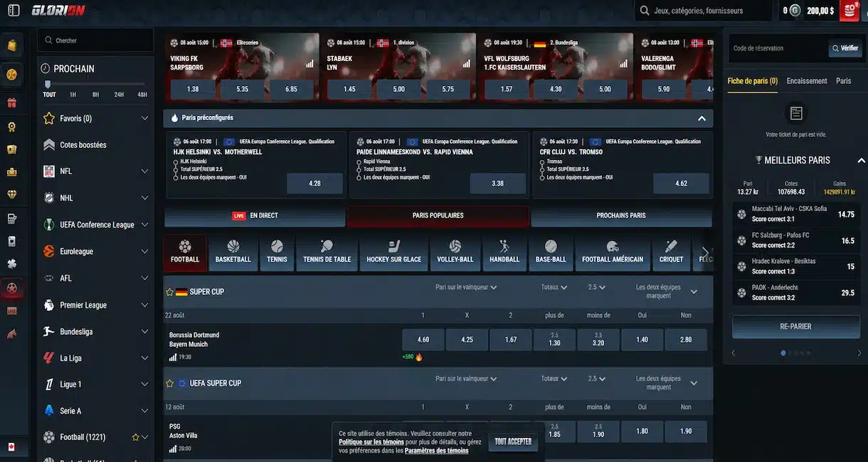This screenshot has width=868, height=462.
Task: Switch to EN DIRECT tab
Action: [x=255, y=215]
